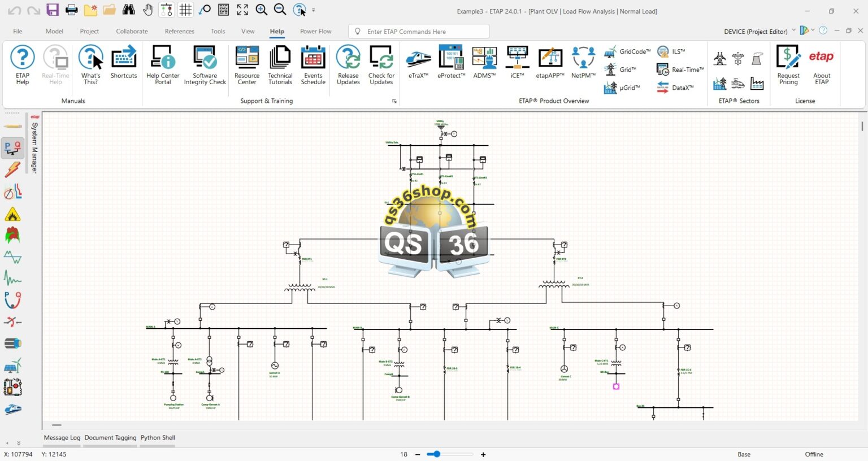Open Arc Flash analysis mode from sidebar
The image size is (868, 461).
coord(12,214)
